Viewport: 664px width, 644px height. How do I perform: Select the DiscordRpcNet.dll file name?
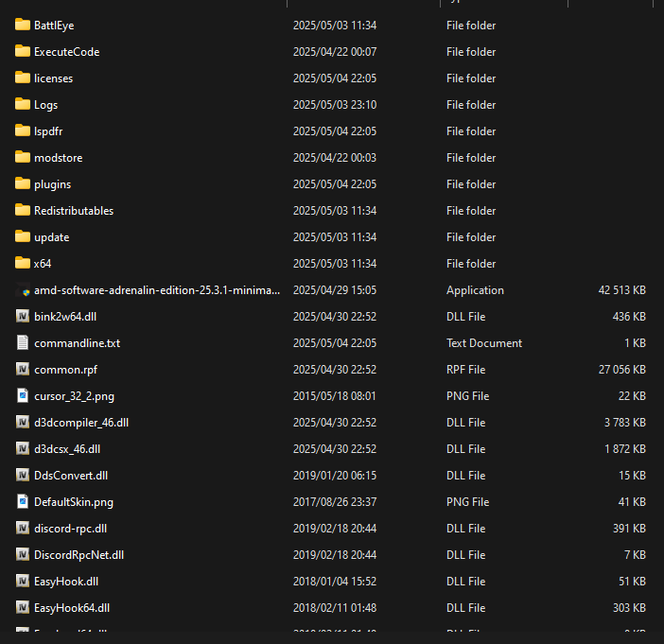(x=79, y=555)
